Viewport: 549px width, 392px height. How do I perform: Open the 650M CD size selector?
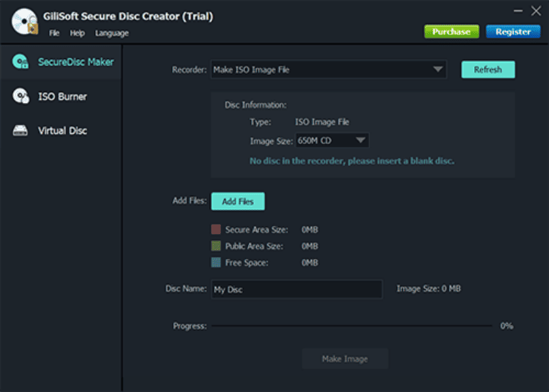(332, 141)
